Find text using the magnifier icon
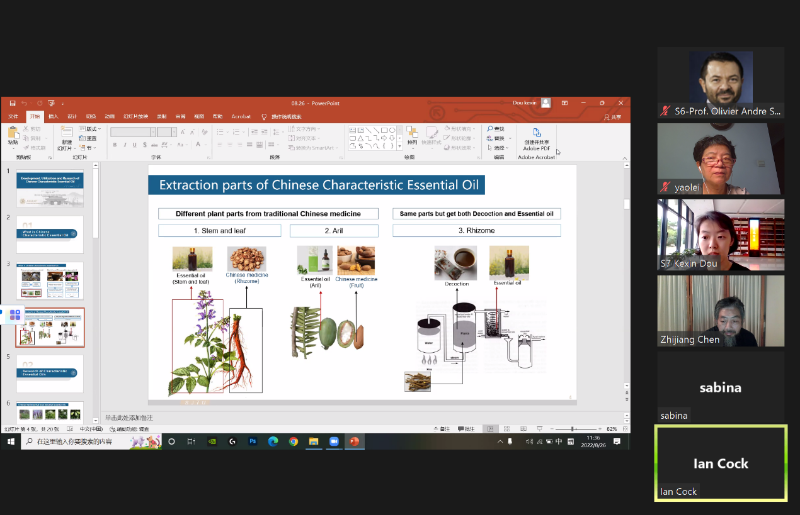The image size is (800, 515). tap(495, 129)
